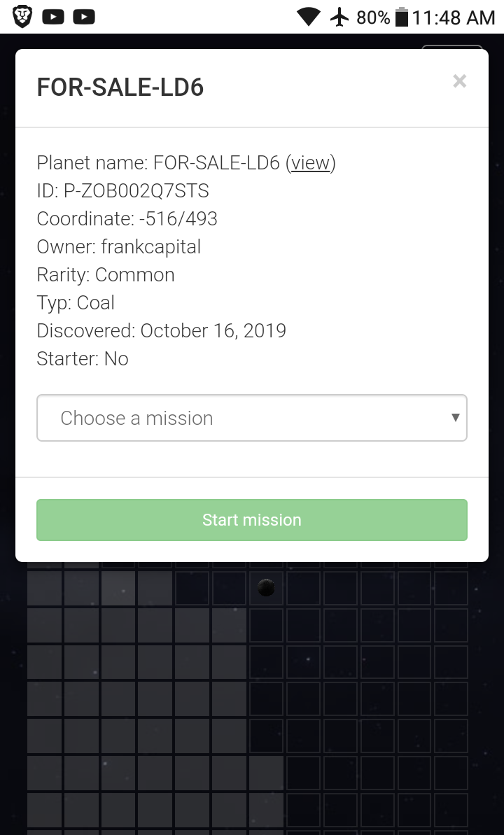Click the owner name frankcapital
This screenshot has width=504, height=835.
coord(151,247)
